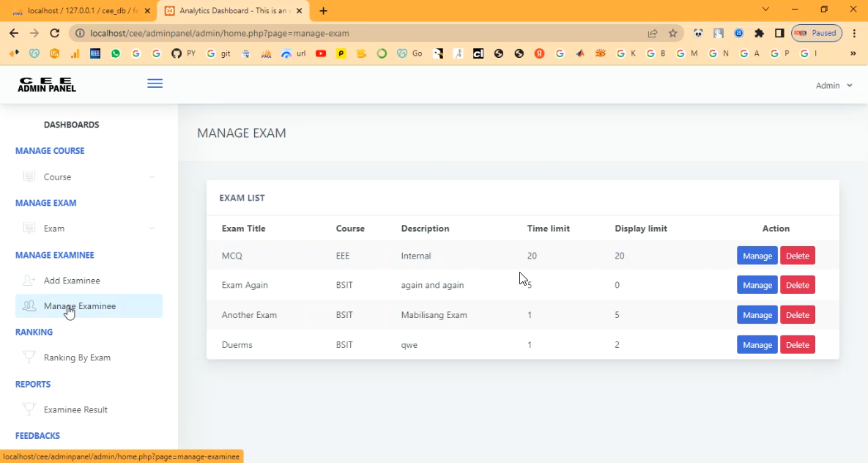Expand the Course submenu chevron
868x463 pixels.
[x=152, y=177]
